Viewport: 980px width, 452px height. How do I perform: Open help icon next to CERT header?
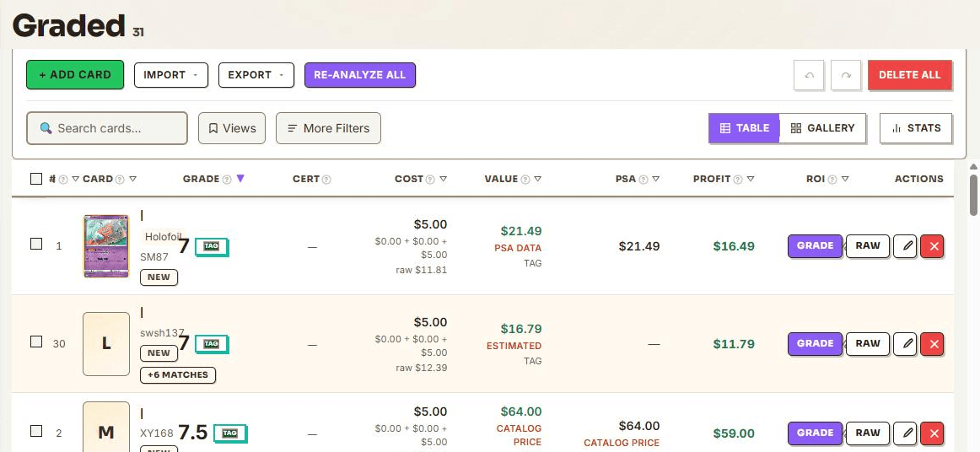[x=326, y=180]
